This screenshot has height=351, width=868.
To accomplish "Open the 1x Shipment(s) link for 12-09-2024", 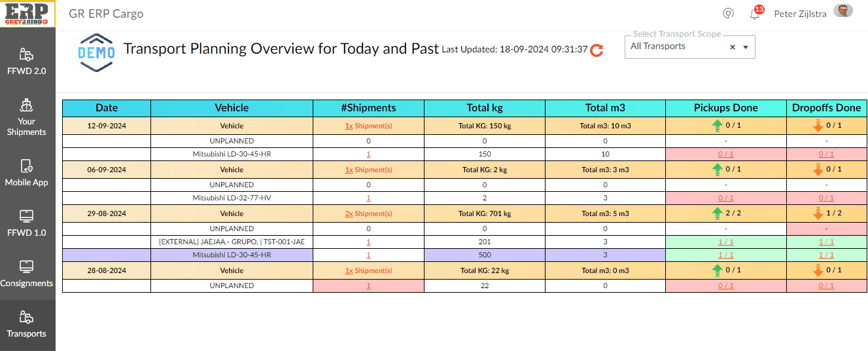I will (368, 126).
